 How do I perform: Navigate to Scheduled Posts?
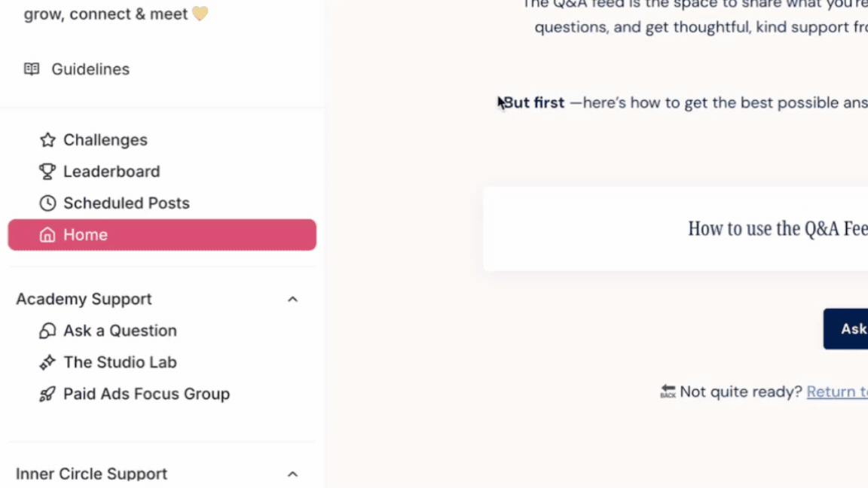tap(127, 203)
